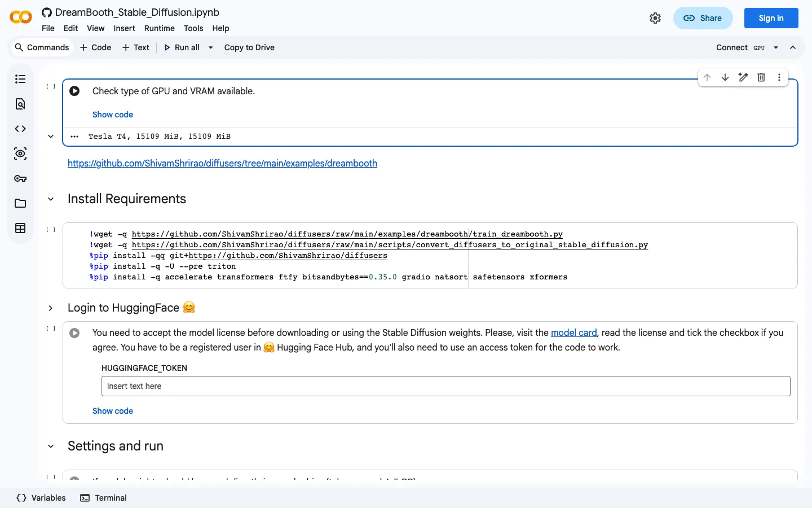812x508 pixels.
Task: Run the HuggingFace token cell
Action: 74,333
